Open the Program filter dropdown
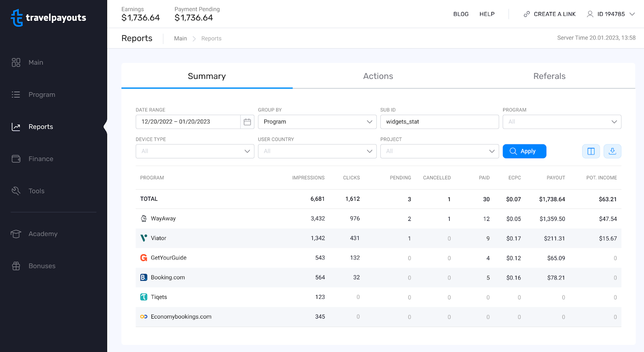This screenshot has height=352, width=644. [x=562, y=122]
